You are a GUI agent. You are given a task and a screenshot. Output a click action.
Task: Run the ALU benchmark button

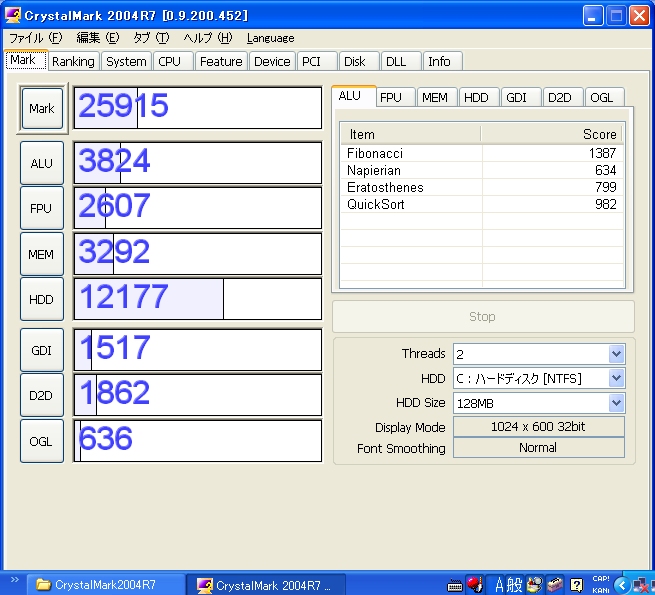(x=42, y=163)
